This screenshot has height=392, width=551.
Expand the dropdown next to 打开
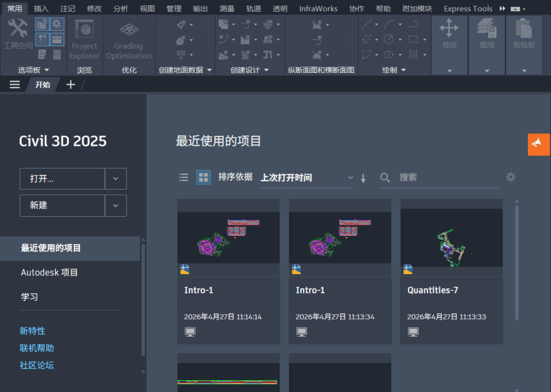click(x=116, y=179)
